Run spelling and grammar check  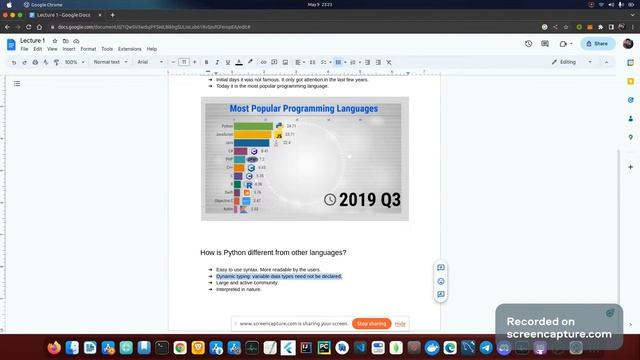coord(46,62)
